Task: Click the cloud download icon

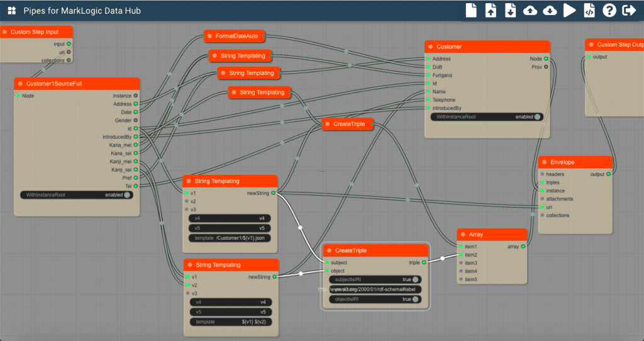Action: [550, 11]
